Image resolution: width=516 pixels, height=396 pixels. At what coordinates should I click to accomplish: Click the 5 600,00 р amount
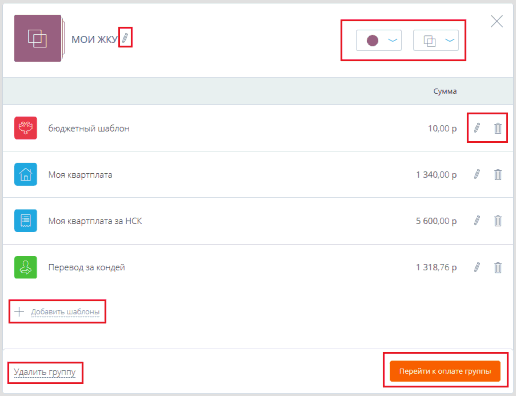click(x=436, y=221)
